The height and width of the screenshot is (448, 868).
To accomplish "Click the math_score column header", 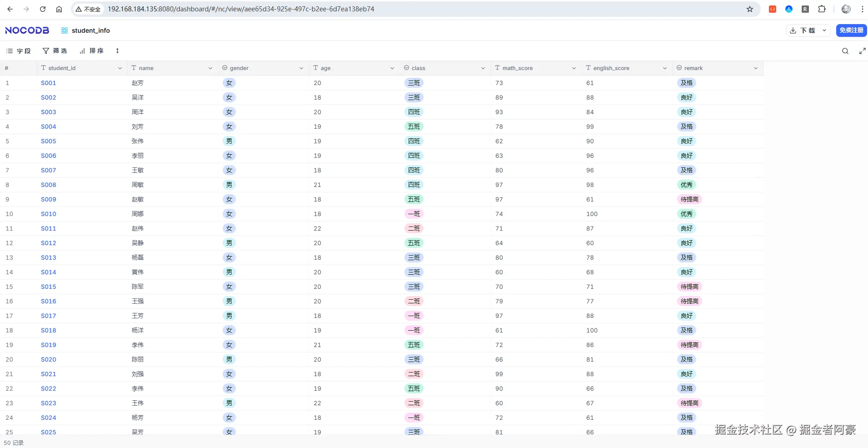I will [x=536, y=68].
